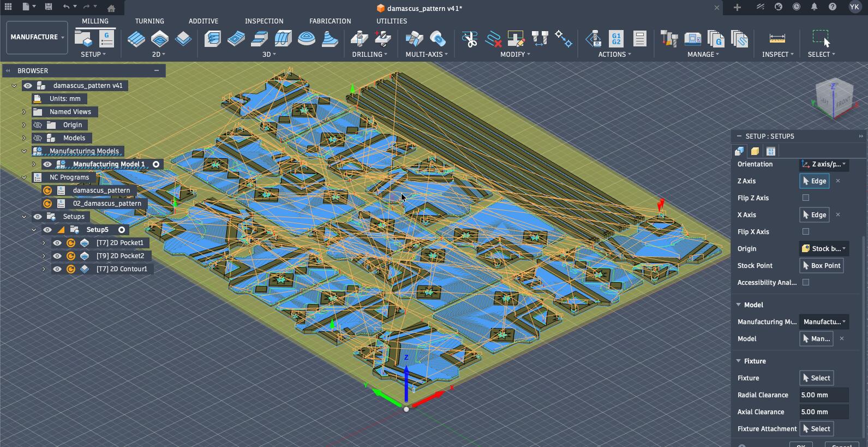Image resolution: width=868 pixels, height=447 pixels.
Task: Open the notifications bell icon
Action: [814, 7]
